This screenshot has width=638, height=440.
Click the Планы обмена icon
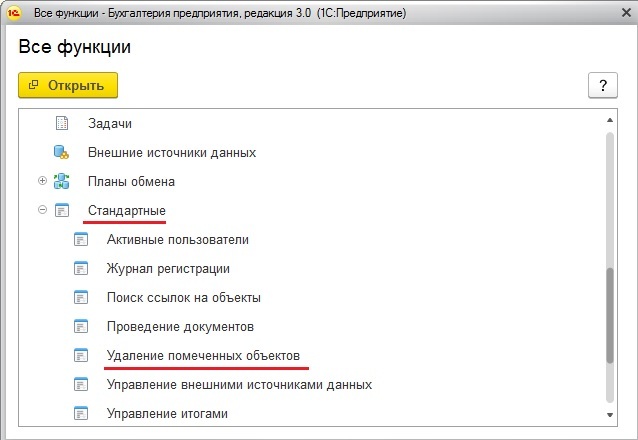[62, 182]
